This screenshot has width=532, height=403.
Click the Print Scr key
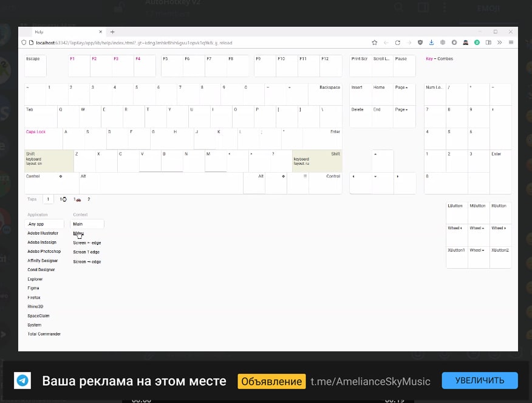[x=360, y=66]
